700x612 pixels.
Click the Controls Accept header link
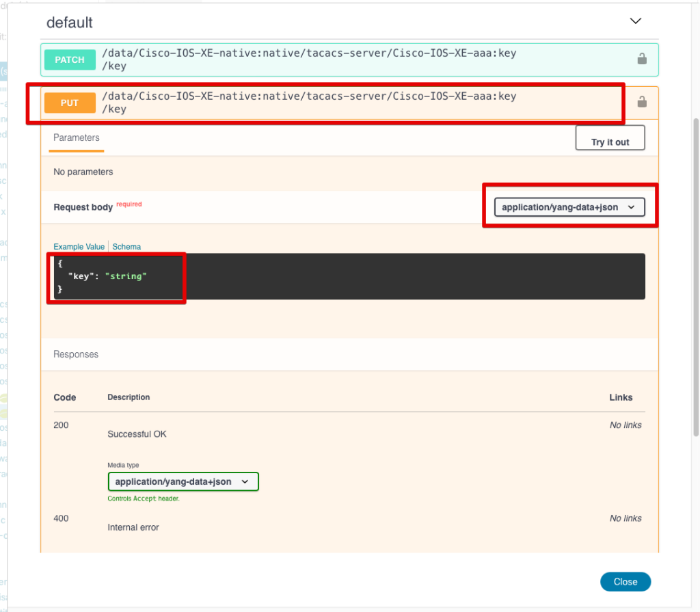click(145, 500)
